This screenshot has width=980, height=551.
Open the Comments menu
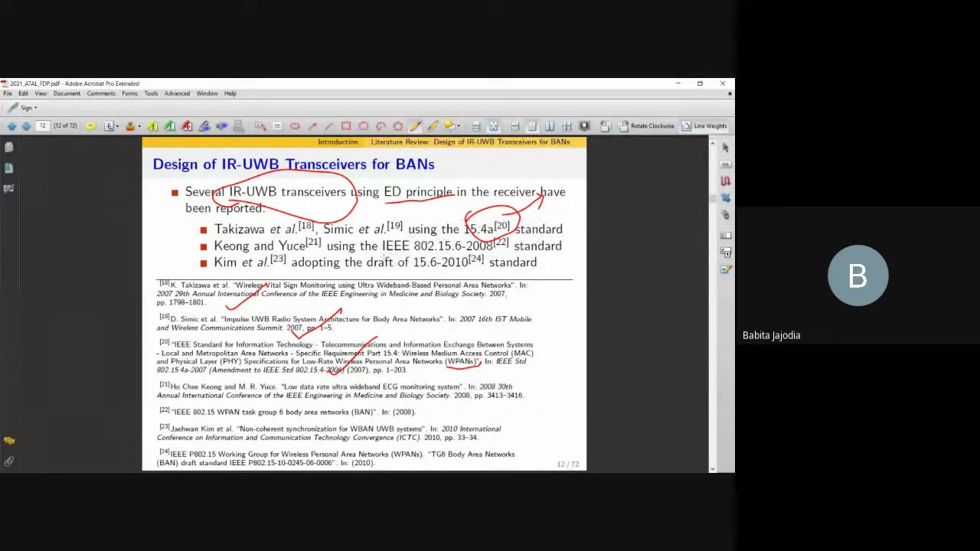(101, 93)
